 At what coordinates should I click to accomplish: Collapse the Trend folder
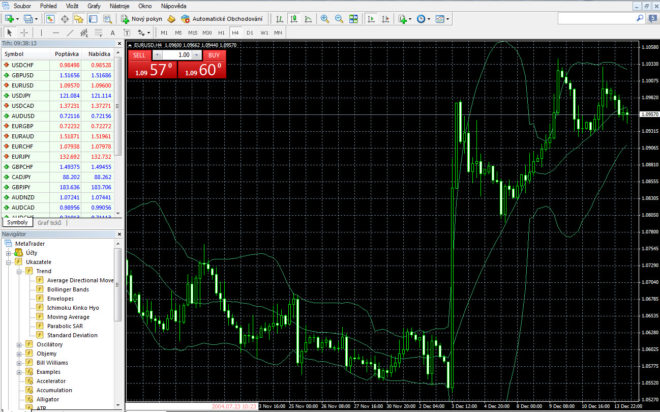click(x=19, y=271)
